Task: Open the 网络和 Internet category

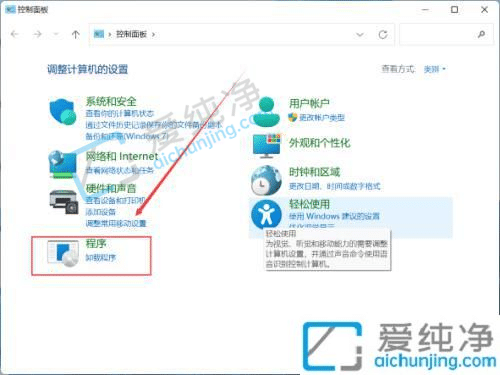Action: pyautogui.click(x=122, y=156)
